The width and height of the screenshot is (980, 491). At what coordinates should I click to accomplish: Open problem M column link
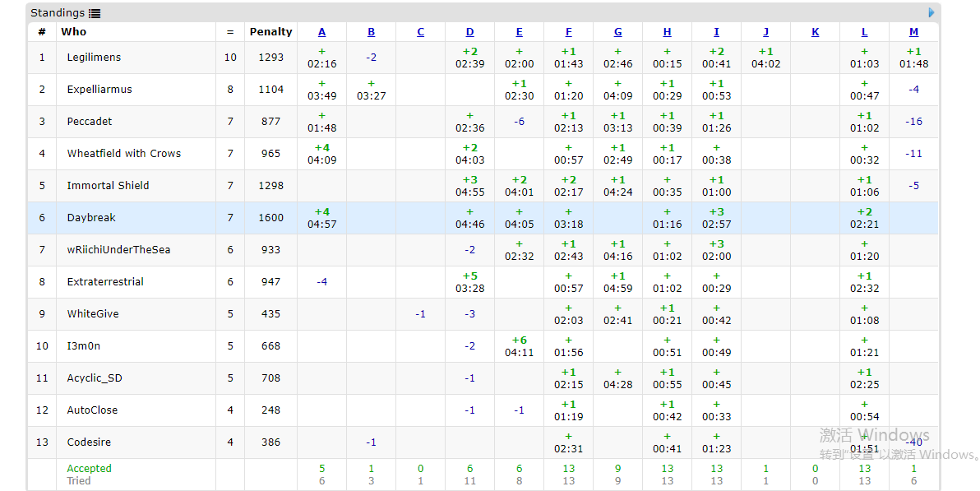913,32
